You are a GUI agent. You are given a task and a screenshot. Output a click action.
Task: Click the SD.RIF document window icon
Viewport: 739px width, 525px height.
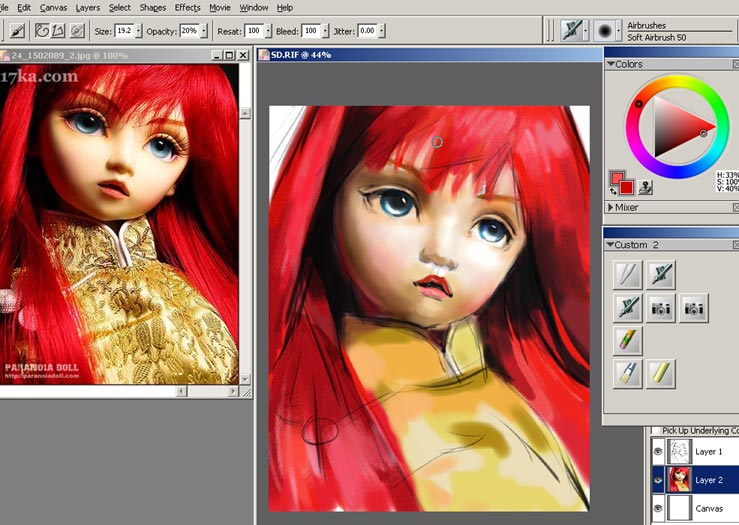pyautogui.click(x=264, y=55)
